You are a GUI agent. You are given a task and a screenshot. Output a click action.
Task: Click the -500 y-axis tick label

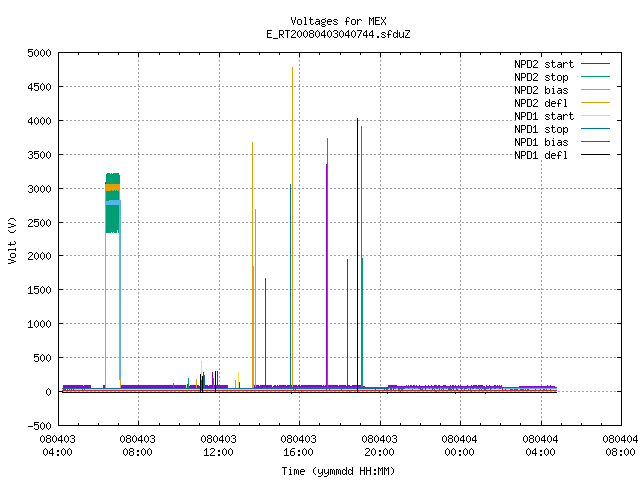tap(39, 426)
